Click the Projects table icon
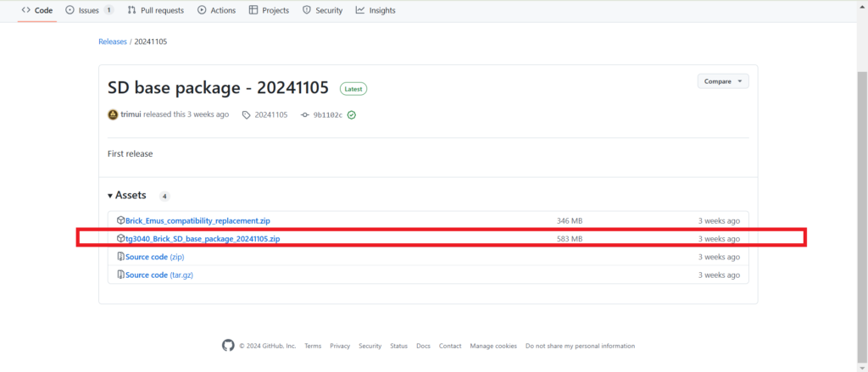The width and height of the screenshot is (868, 372). pos(253,10)
